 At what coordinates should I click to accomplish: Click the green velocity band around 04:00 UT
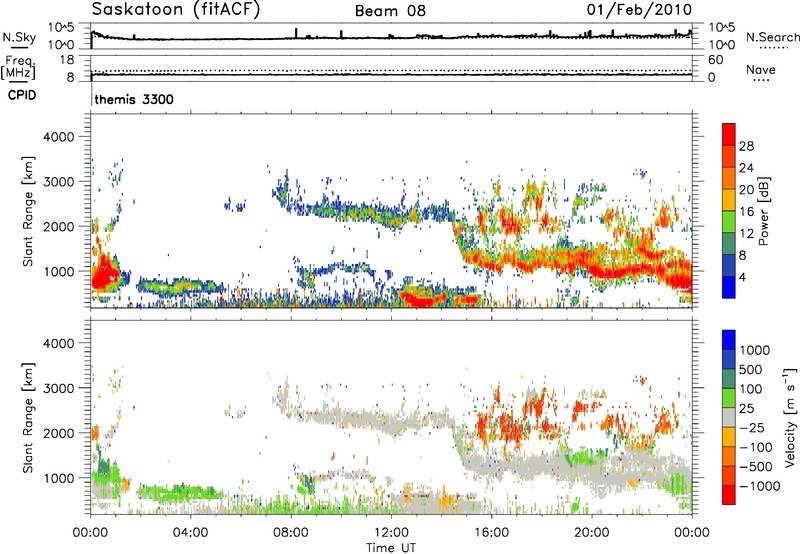[x=180, y=493]
